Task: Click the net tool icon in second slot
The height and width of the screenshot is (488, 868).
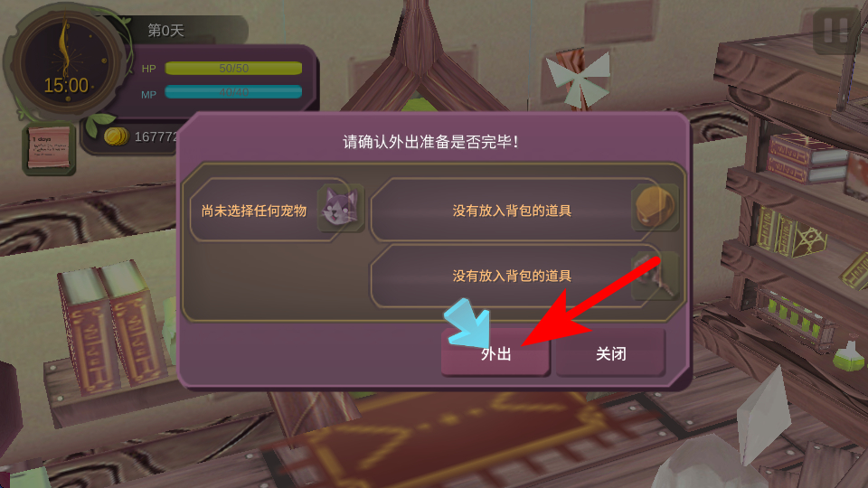Action: tap(655, 275)
